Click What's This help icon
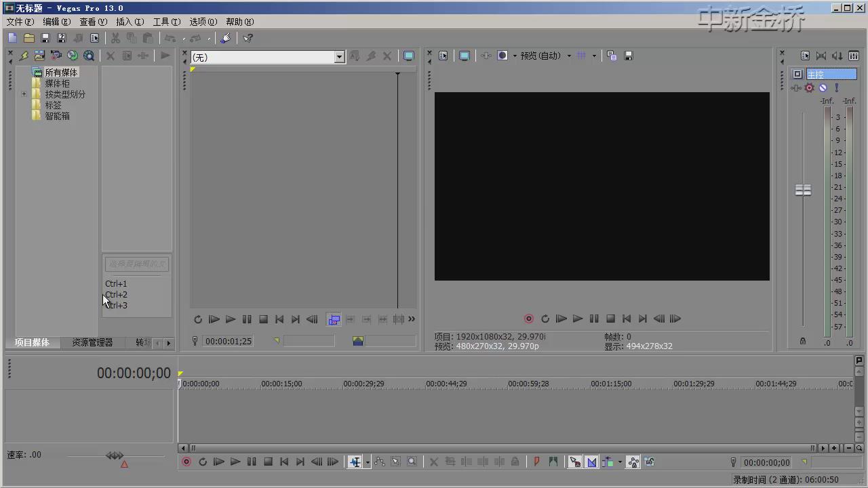 248,39
